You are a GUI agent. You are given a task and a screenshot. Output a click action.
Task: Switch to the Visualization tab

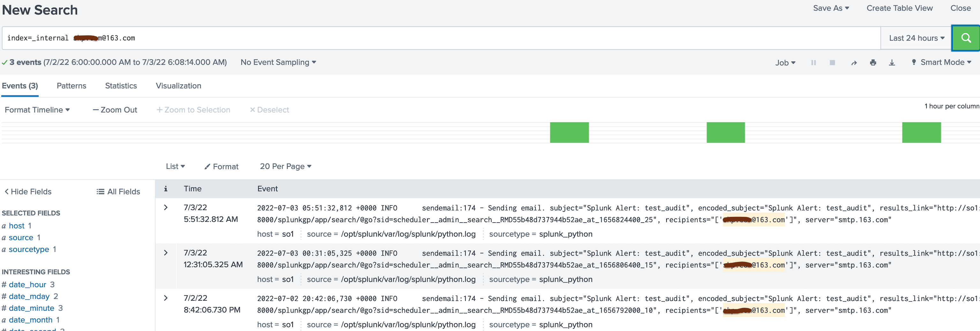coord(178,86)
